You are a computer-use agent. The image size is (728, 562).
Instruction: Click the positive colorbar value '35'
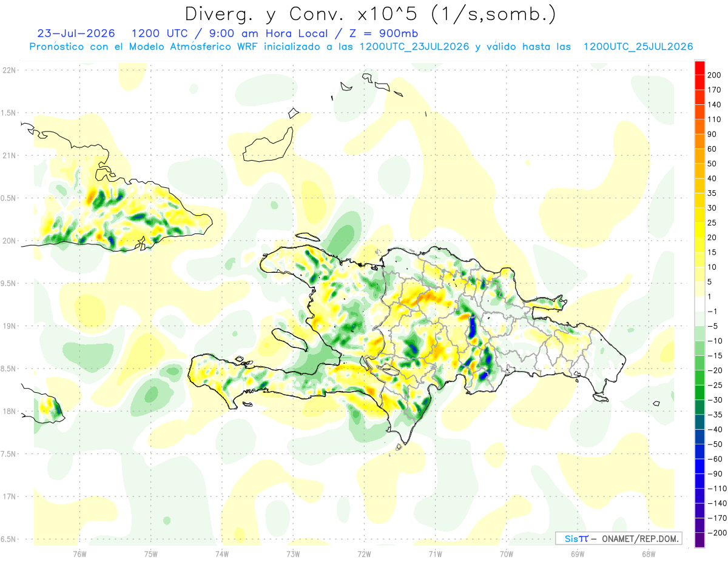[x=712, y=193]
